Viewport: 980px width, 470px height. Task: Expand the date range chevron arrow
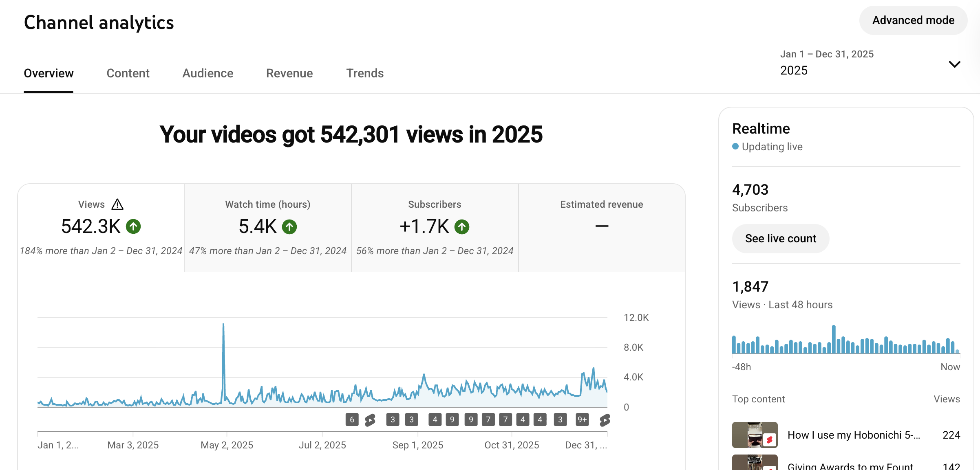(x=954, y=64)
